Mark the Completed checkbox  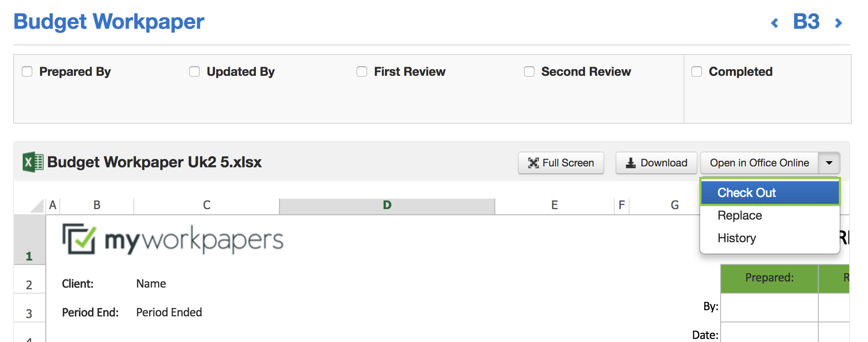tap(697, 71)
